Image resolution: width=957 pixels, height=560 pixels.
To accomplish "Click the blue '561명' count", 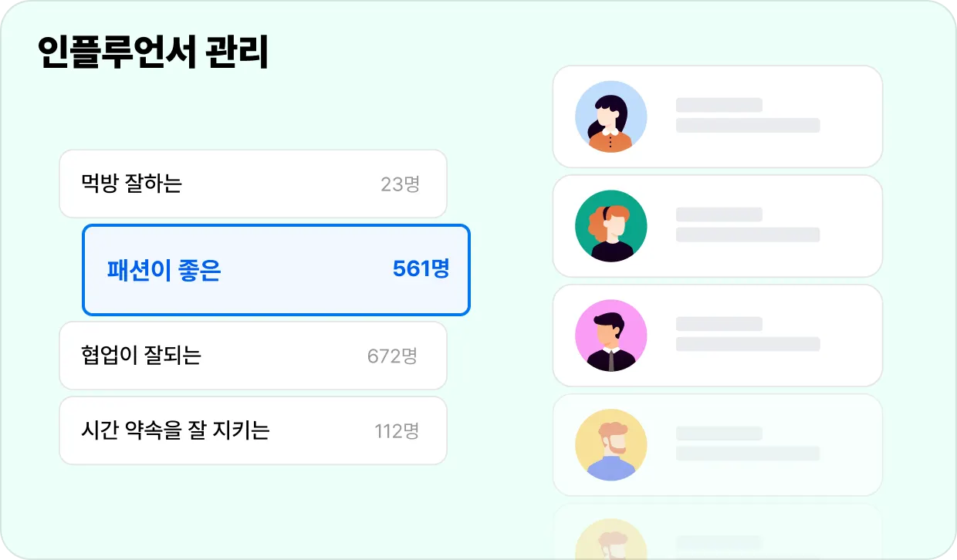I will (421, 269).
